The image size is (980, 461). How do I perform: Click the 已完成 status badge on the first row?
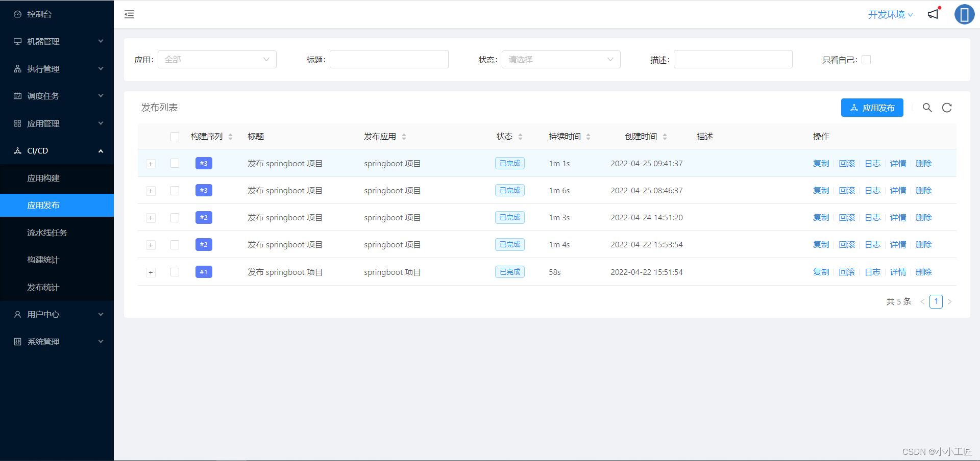click(x=509, y=163)
